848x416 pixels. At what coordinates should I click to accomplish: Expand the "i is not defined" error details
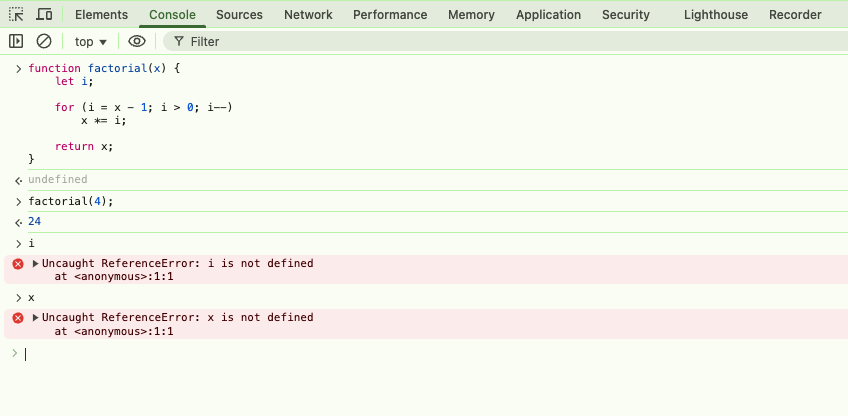pos(36,264)
